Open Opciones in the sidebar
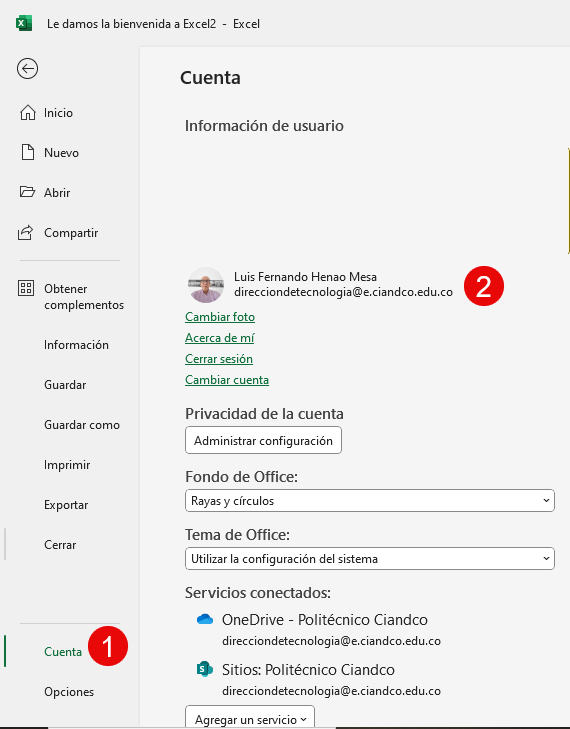Screen dimensions: 570x729 pyautogui.click(x=69, y=692)
